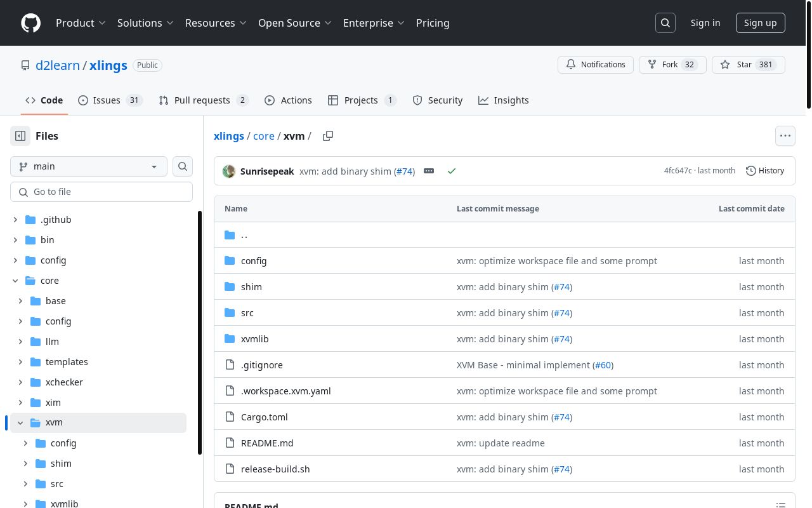The image size is (812, 508).
Task: Click the Go to file input
Action: 101,192
